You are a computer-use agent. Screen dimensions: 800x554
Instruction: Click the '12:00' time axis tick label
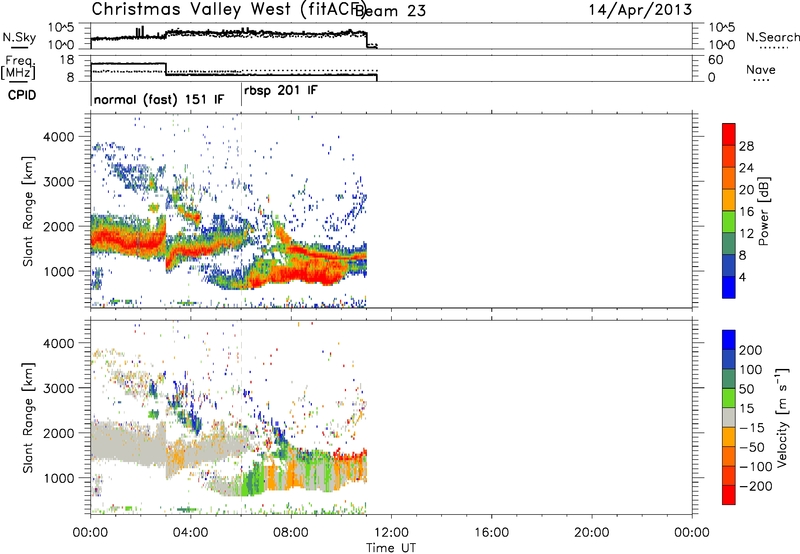[x=391, y=533]
